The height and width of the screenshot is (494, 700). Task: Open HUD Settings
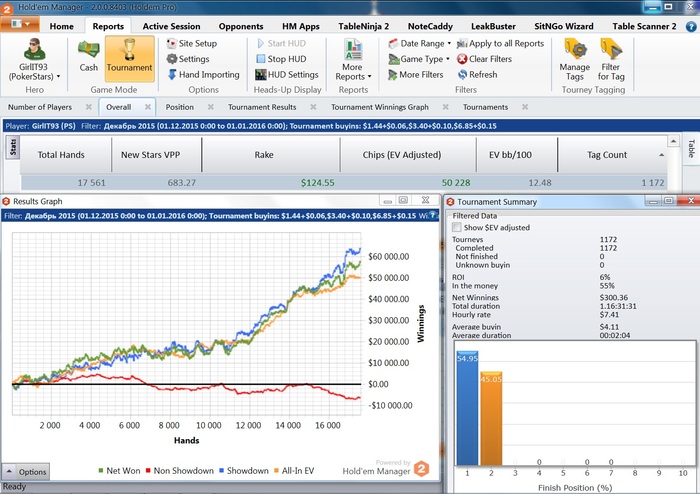pyautogui.click(x=287, y=75)
